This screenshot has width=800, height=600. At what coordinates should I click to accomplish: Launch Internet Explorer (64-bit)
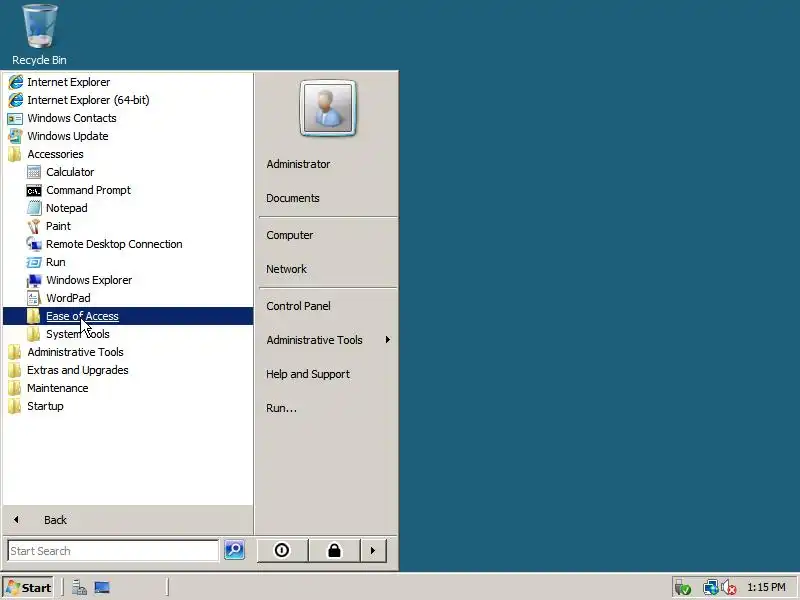pyautogui.click(x=128, y=100)
